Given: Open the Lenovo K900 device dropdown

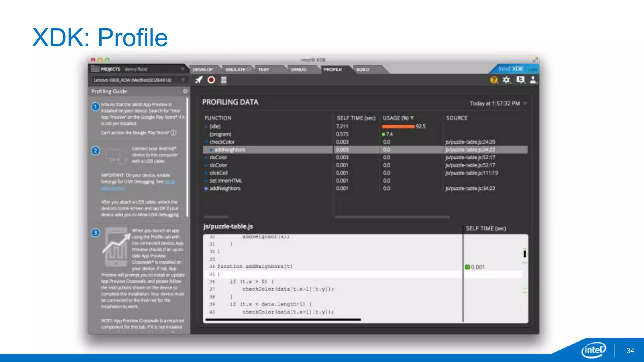Looking at the screenshot, I should pos(183,80).
